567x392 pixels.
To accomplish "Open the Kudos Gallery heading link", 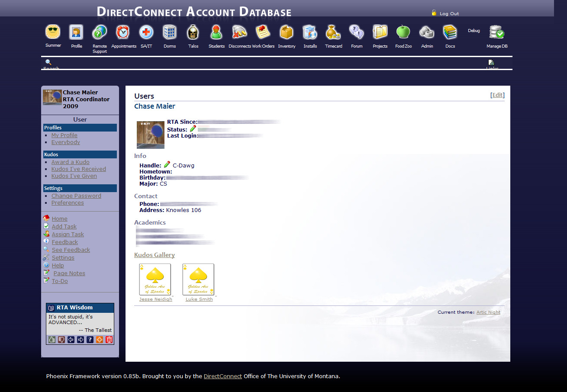I will pos(155,255).
